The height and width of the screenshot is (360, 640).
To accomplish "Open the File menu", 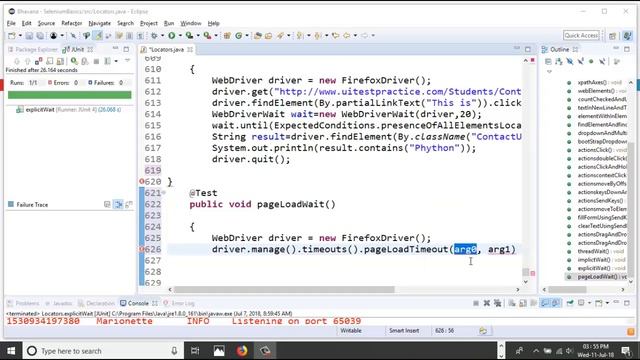I will (11, 23).
